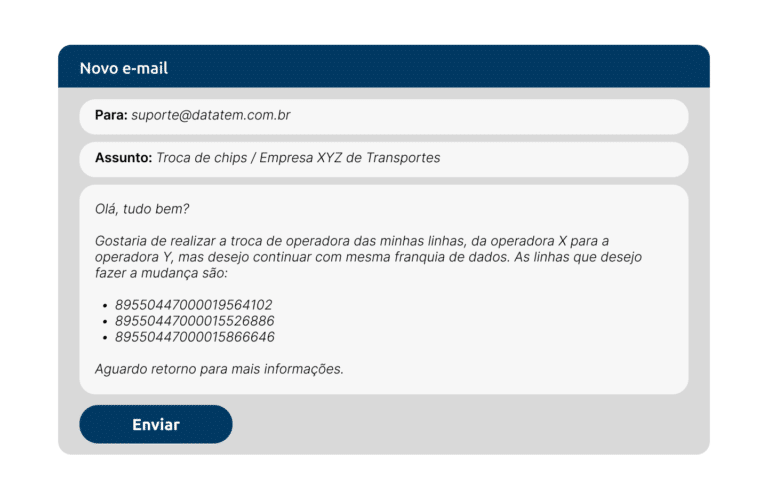Click the Novo e-mail header title
The height and width of the screenshot is (500, 768).
click(124, 68)
